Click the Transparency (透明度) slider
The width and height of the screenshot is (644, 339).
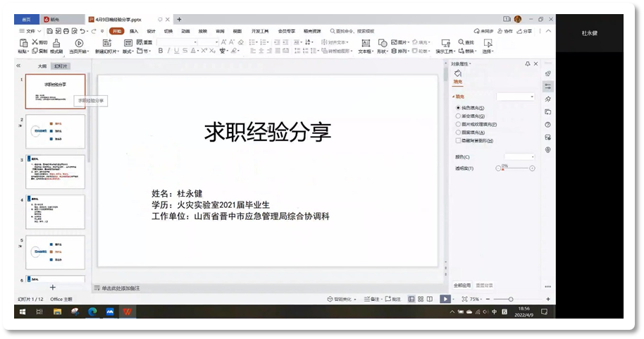coord(516,168)
